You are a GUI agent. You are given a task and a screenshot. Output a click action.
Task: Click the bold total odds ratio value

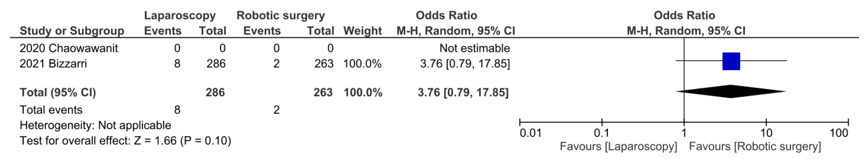463,93
